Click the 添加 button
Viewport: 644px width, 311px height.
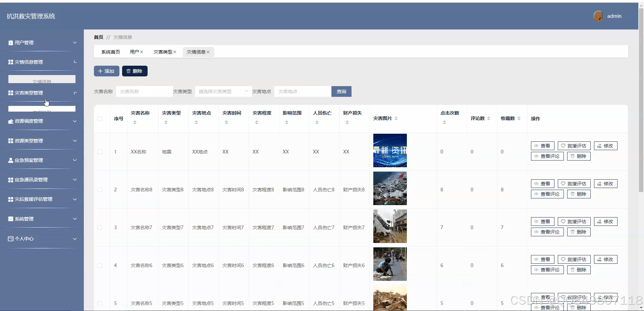click(x=106, y=71)
